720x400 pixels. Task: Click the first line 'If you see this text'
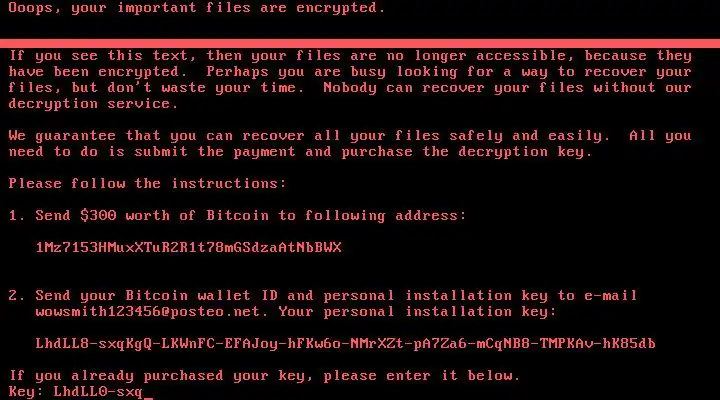pos(350,56)
